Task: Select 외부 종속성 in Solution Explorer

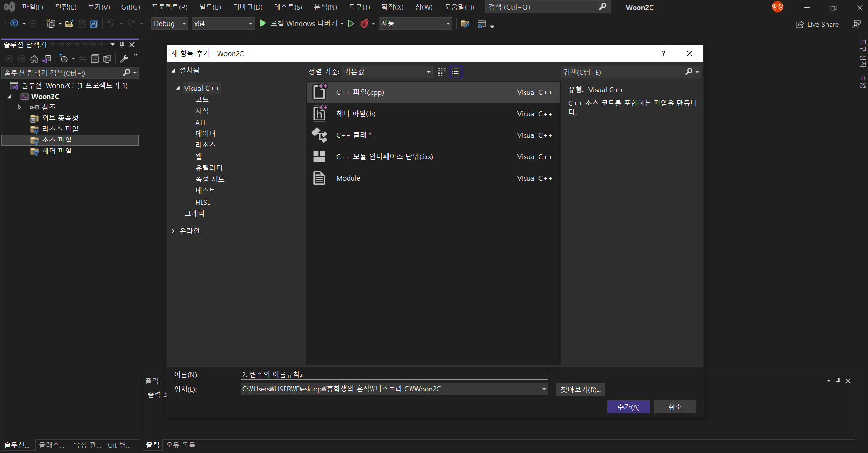Action: point(60,118)
